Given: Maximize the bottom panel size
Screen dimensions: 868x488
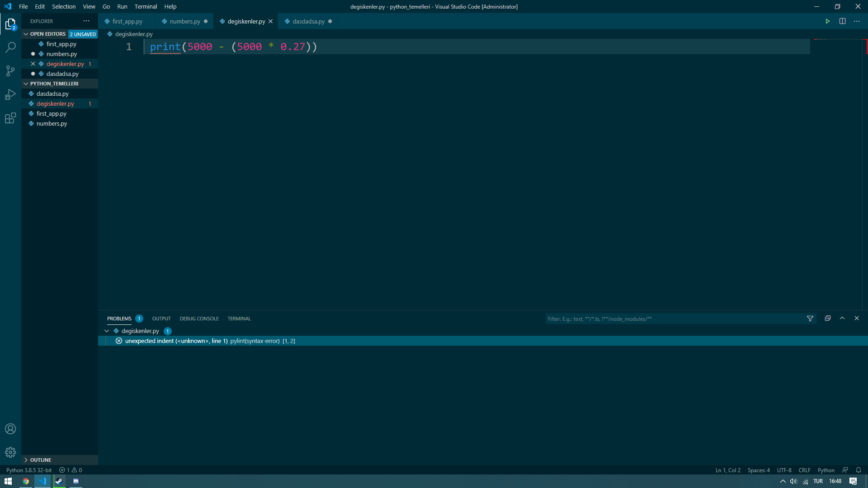Looking at the screenshot, I should click(842, 318).
